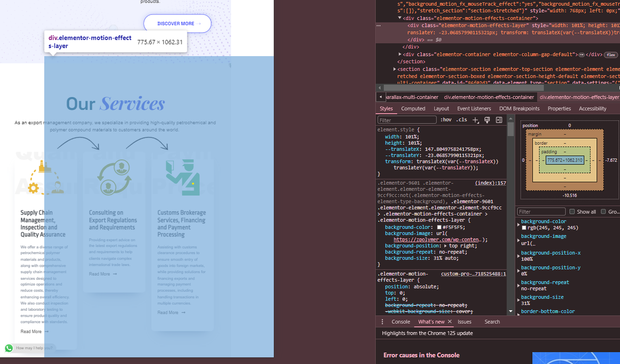Expand computed background-position-x property
620x364 pixels.
[519, 256]
